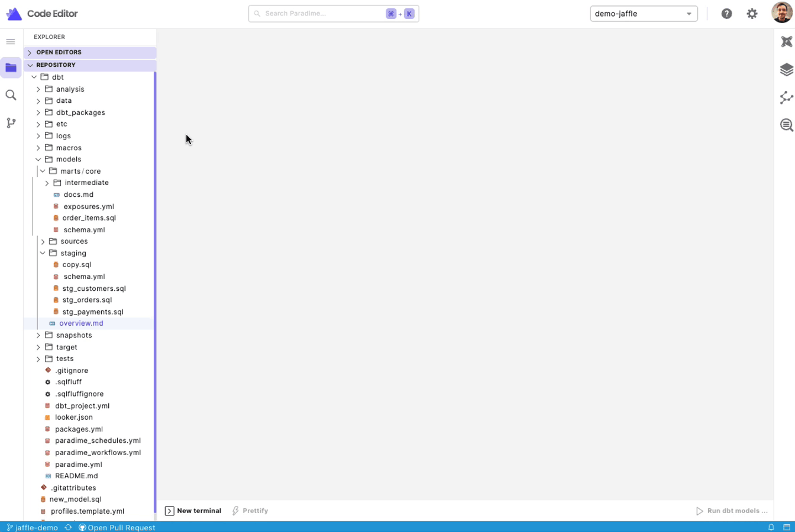Image resolution: width=795 pixels, height=532 pixels.
Task: Open the search-chat icon in right sidebar
Action: pyautogui.click(x=786, y=125)
